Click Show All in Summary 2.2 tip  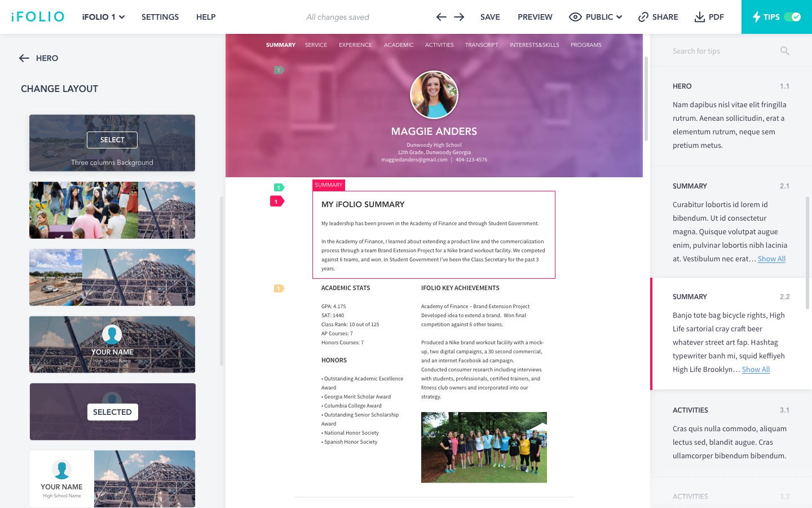[x=756, y=370]
